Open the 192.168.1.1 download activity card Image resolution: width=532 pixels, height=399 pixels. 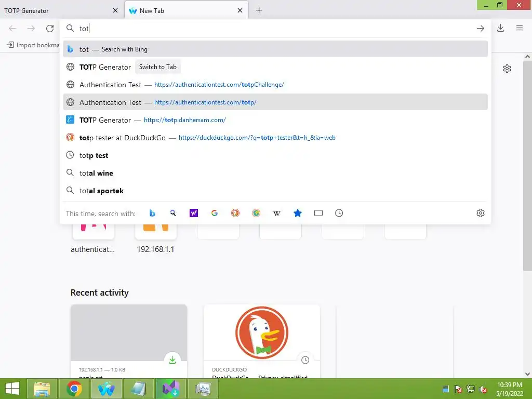click(129, 341)
